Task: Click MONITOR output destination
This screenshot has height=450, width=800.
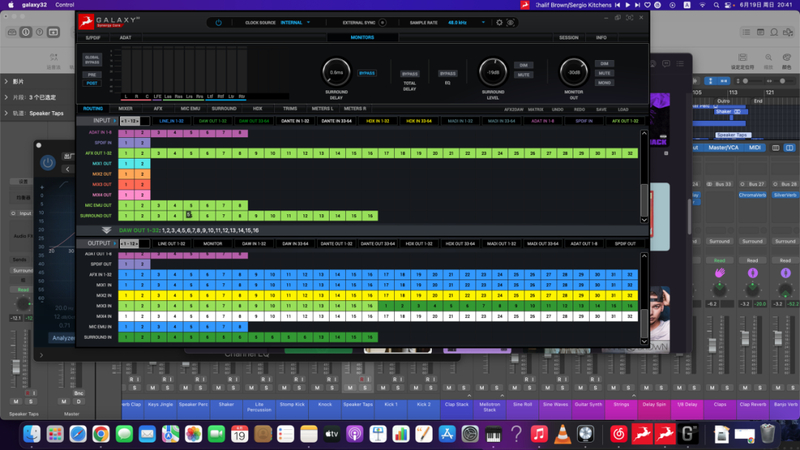Action: tap(213, 244)
